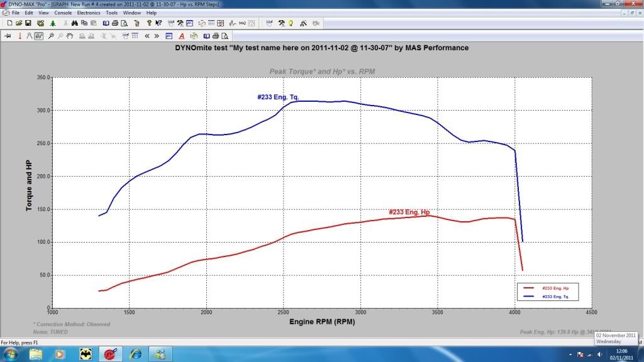Click the 'Notes: TUNED' text
This screenshot has width=644, height=362.
tap(50, 332)
